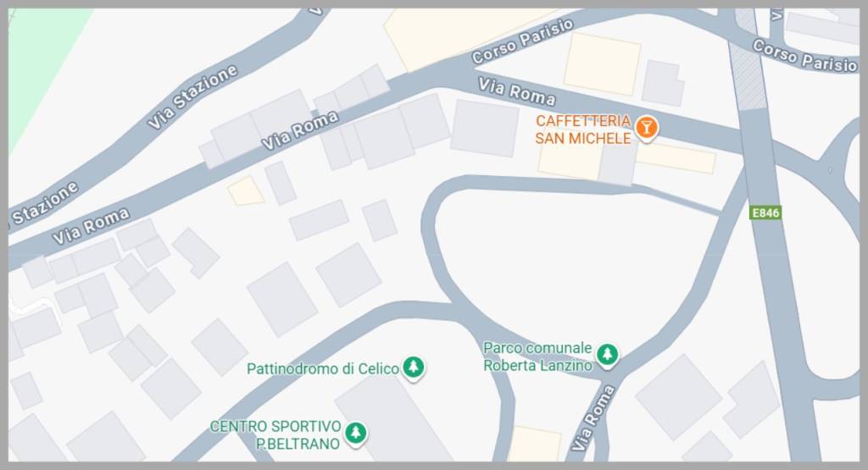868x470 pixels.
Task: Click the Pattinodromo di Celico park pin
Action: click(413, 368)
